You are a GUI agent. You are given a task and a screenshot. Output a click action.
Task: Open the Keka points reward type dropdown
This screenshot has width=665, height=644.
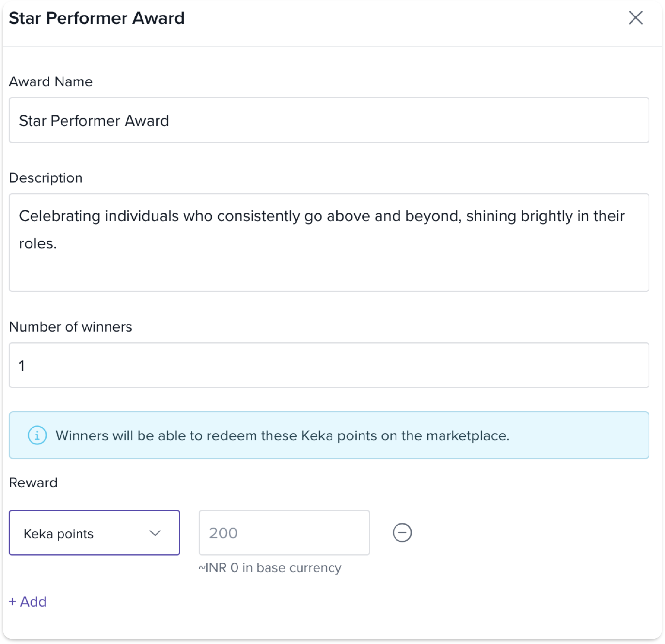pyautogui.click(x=94, y=532)
